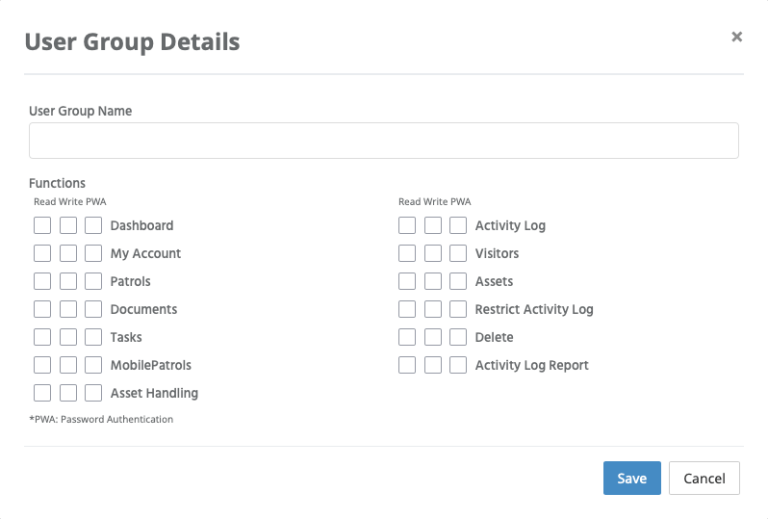Check the PWA box for My Account
The height and width of the screenshot is (519, 768).
pyautogui.click(x=94, y=254)
